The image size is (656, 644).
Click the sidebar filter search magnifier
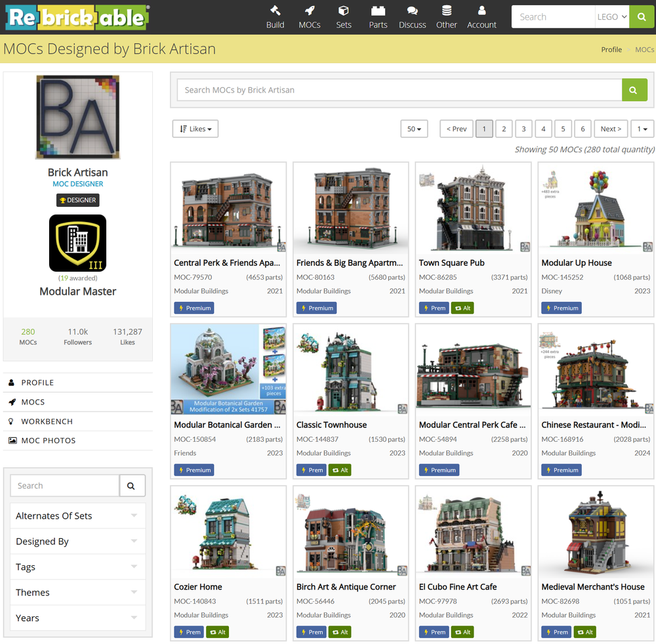point(131,486)
